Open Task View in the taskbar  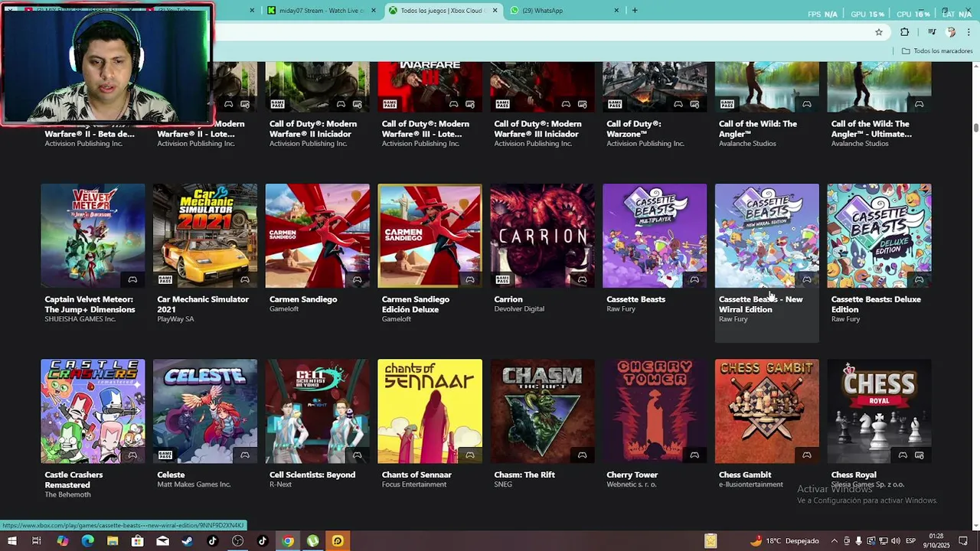point(36,541)
